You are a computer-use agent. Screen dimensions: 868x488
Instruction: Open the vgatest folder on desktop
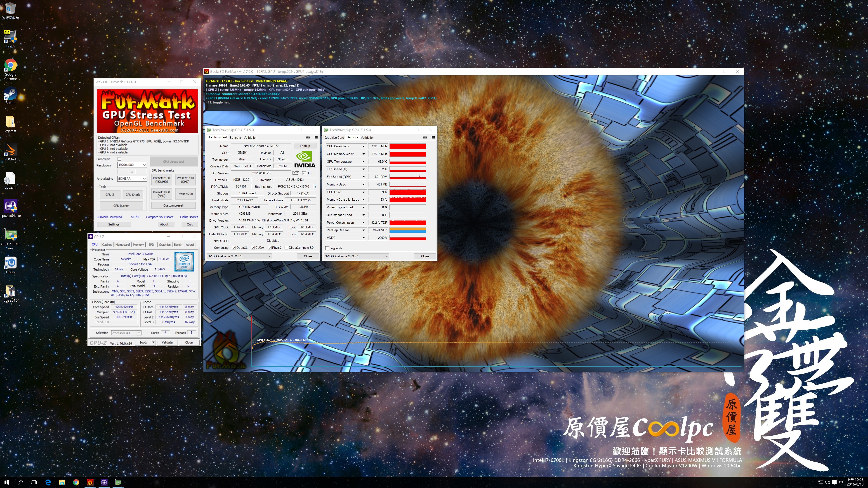click(10, 124)
